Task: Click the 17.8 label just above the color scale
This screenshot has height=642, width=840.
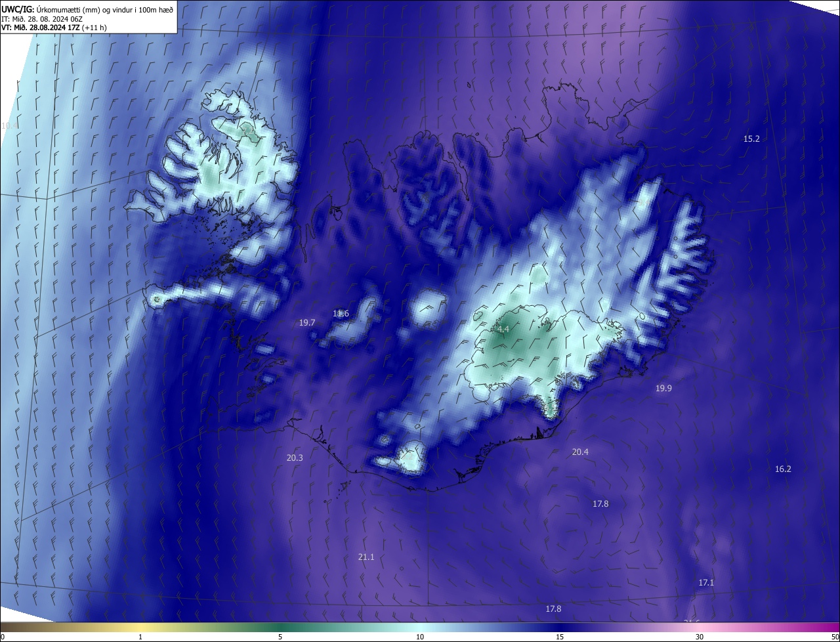Action: [x=553, y=609]
